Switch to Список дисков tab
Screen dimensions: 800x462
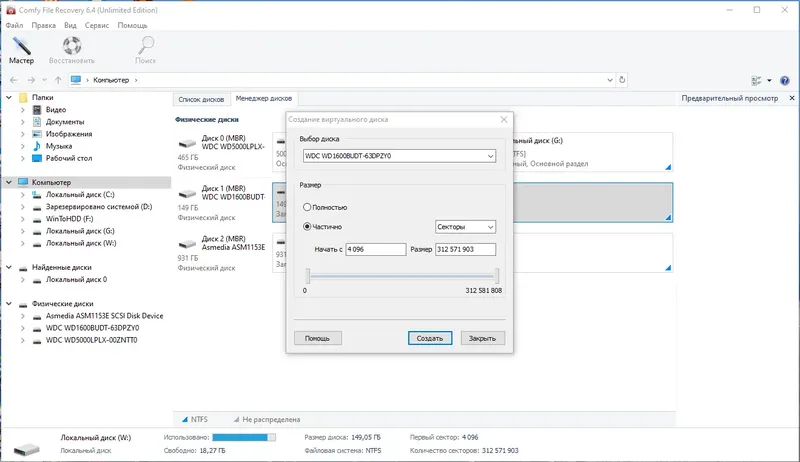pos(201,99)
